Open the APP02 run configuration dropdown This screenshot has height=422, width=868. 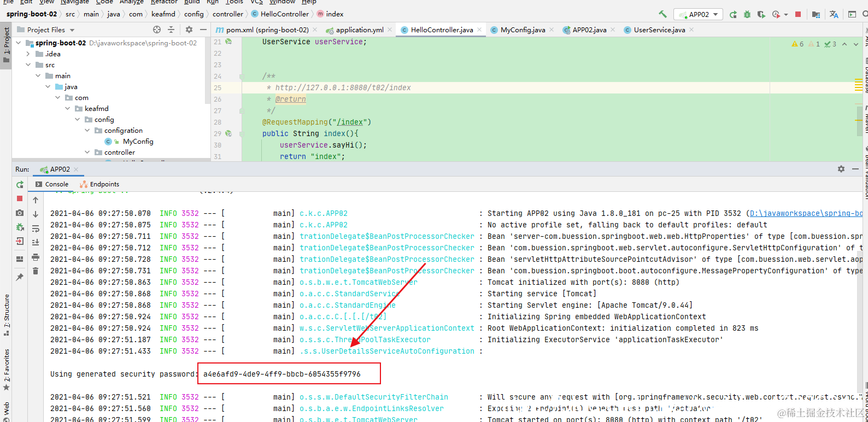698,14
